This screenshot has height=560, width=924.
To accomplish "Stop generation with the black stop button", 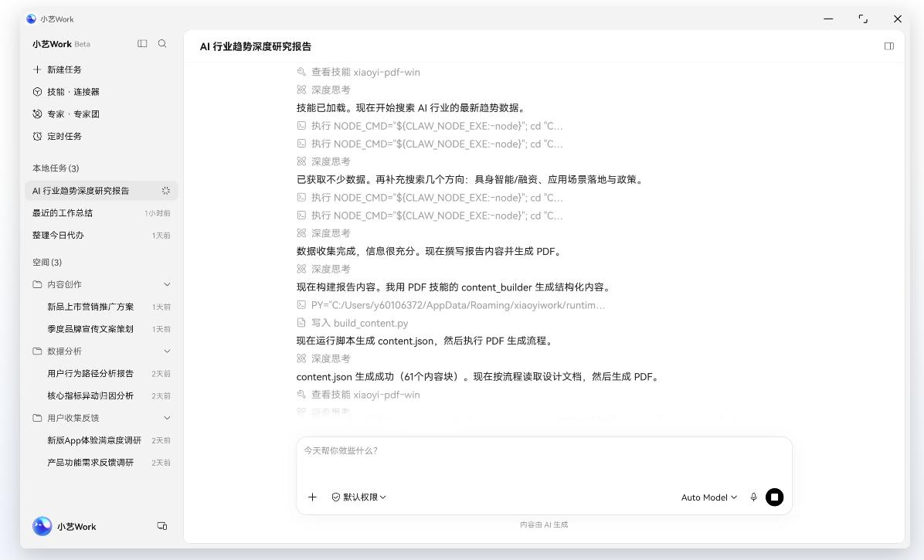I will [774, 497].
